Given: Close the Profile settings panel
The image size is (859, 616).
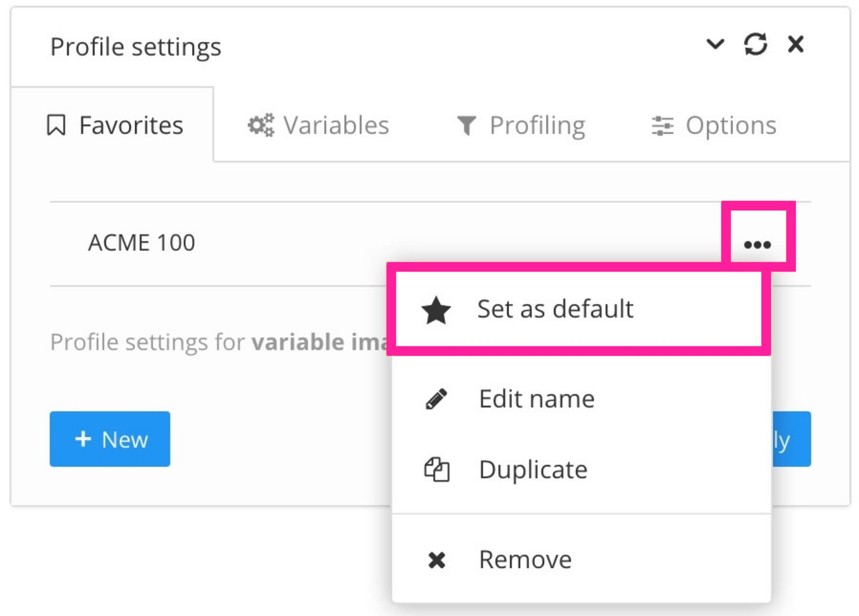Looking at the screenshot, I should click(x=796, y=44).
